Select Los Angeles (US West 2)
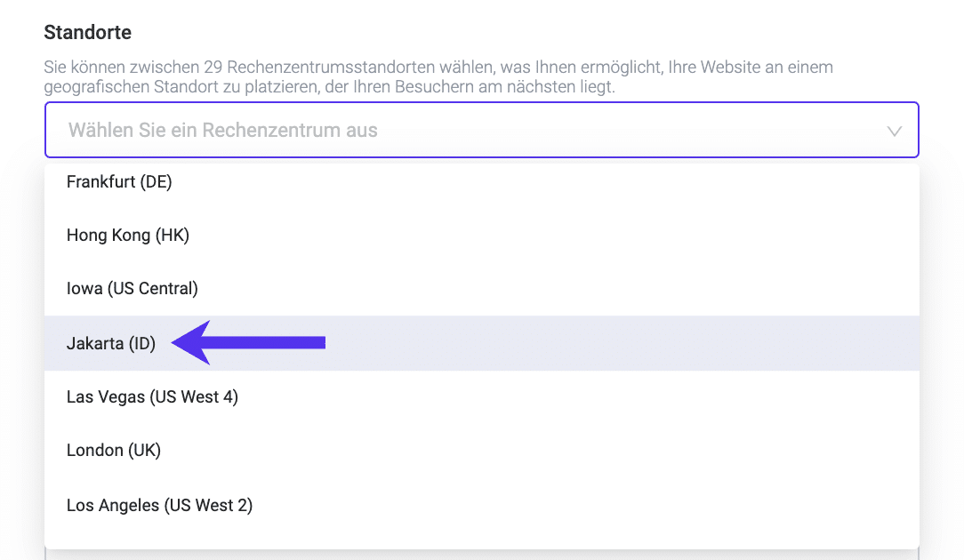The image size is (964, 560). tap(158, 504)
